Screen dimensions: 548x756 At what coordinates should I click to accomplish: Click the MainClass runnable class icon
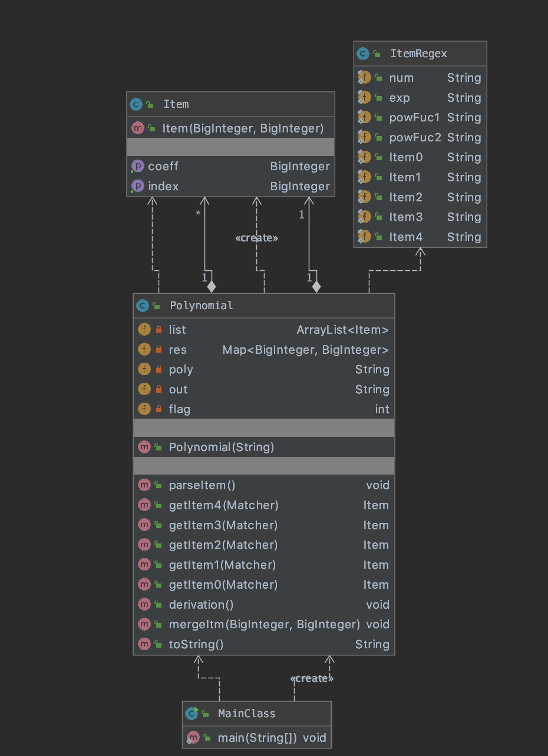click(x=192, y=714)
